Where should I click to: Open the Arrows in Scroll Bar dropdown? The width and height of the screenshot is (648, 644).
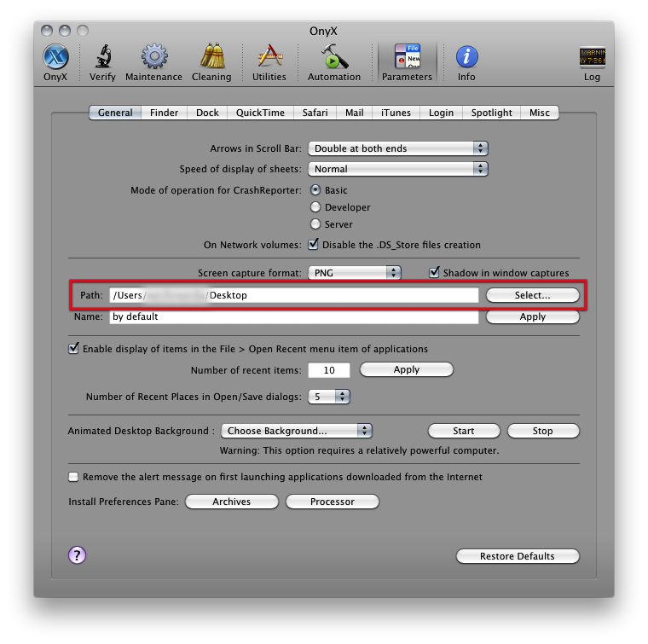pos(398,148)
